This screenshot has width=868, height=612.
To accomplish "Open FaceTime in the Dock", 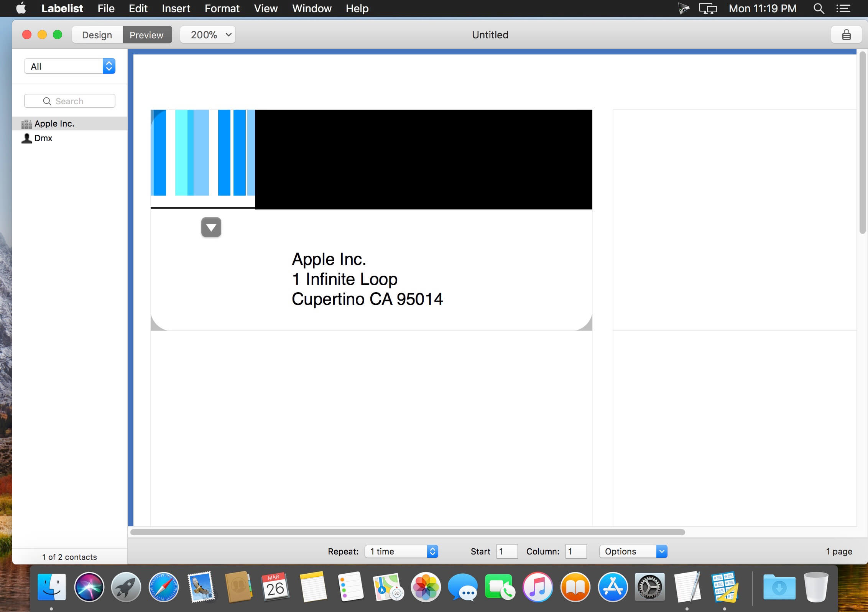I will click(500, 587).
